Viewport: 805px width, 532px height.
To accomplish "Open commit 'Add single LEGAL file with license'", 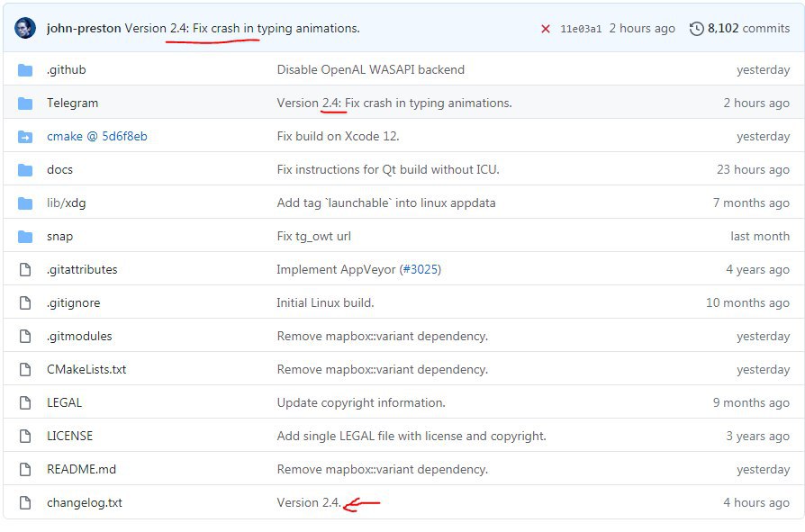I will pyautogui.click(x=412, y=437).
